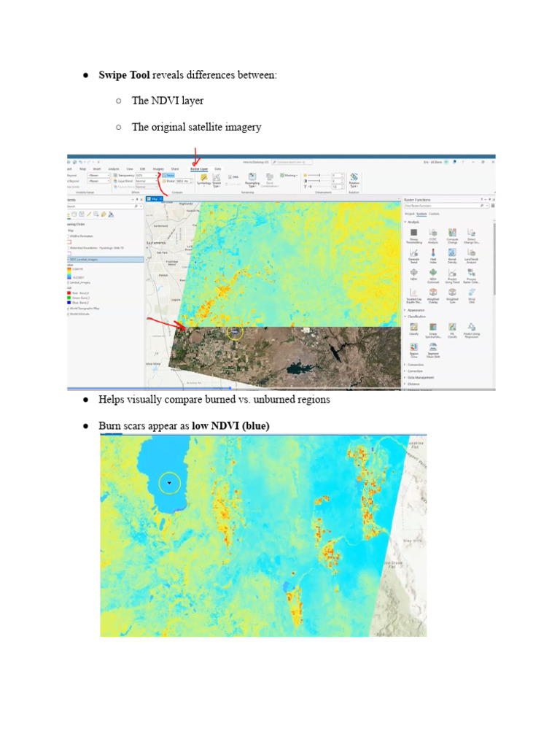Open the Predict Using Regression function
This screenshot has width=560, height=747.
472,331
